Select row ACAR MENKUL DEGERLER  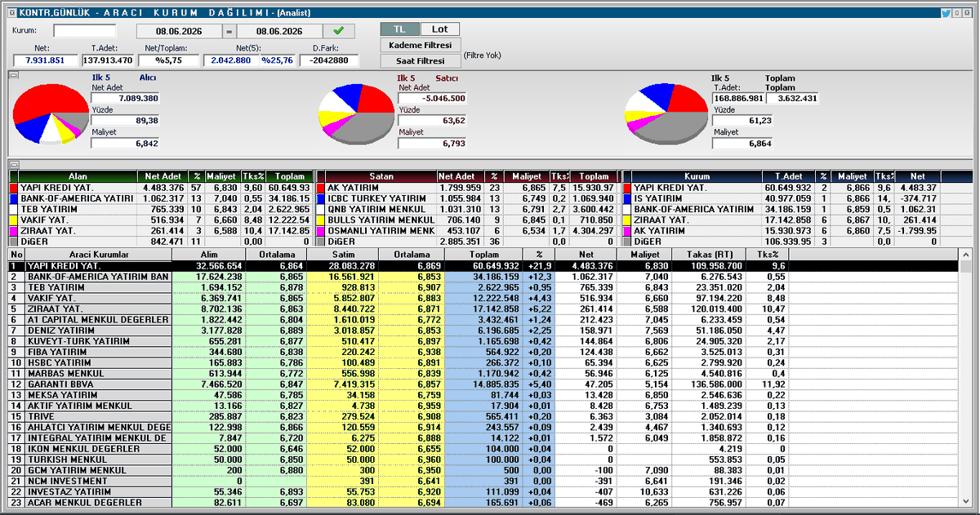point(483,502)
